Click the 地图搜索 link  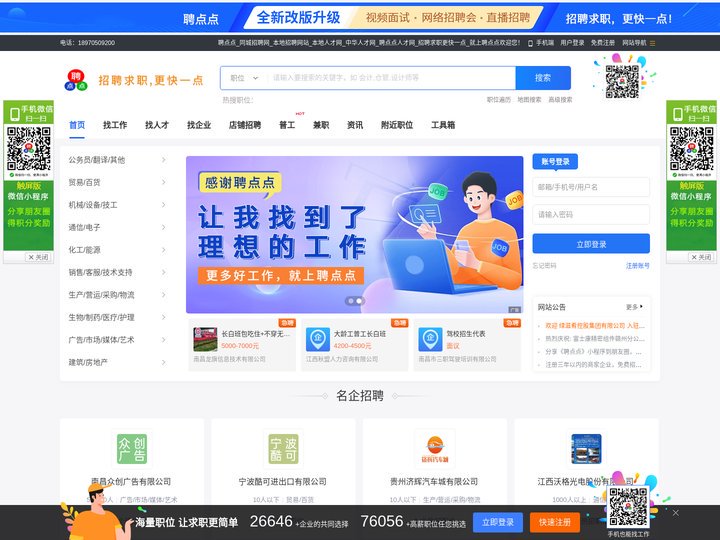point(529,100)
